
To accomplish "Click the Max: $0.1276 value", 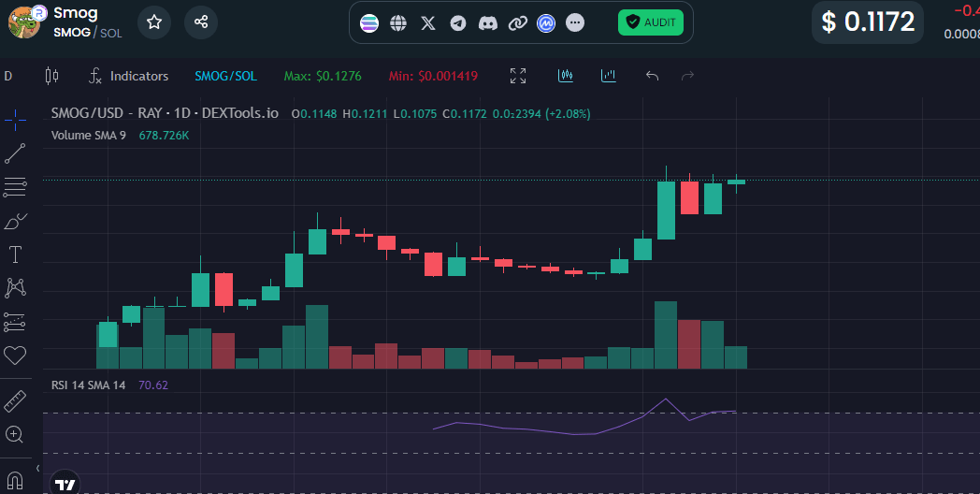I will pos(323,77).
